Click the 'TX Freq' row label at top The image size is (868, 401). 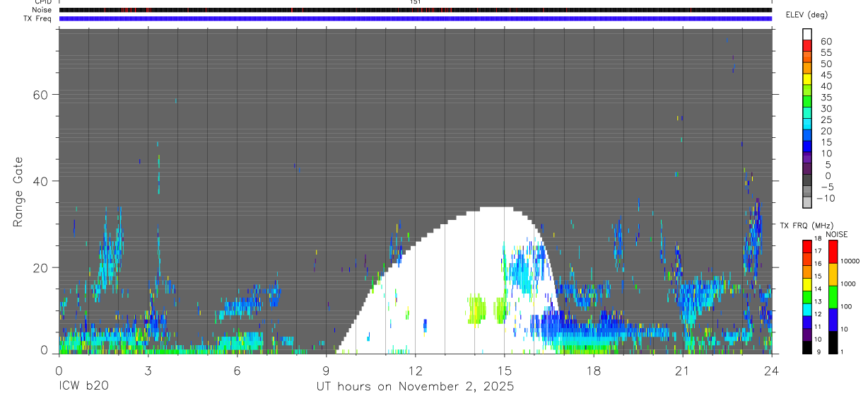coord(38,18)
